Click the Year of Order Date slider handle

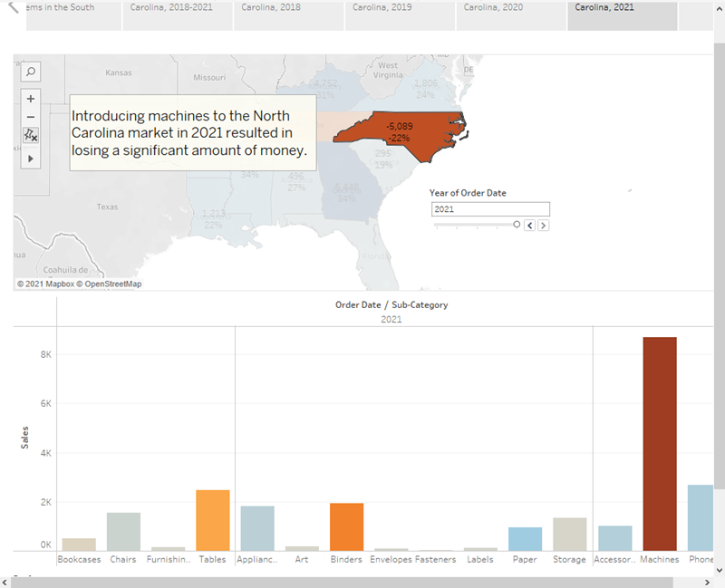pos(517,224)
